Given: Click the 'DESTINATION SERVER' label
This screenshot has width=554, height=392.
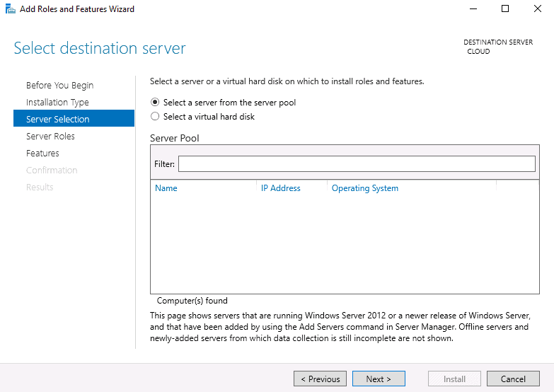Looking at the screenshot, I should pos(498,42).
